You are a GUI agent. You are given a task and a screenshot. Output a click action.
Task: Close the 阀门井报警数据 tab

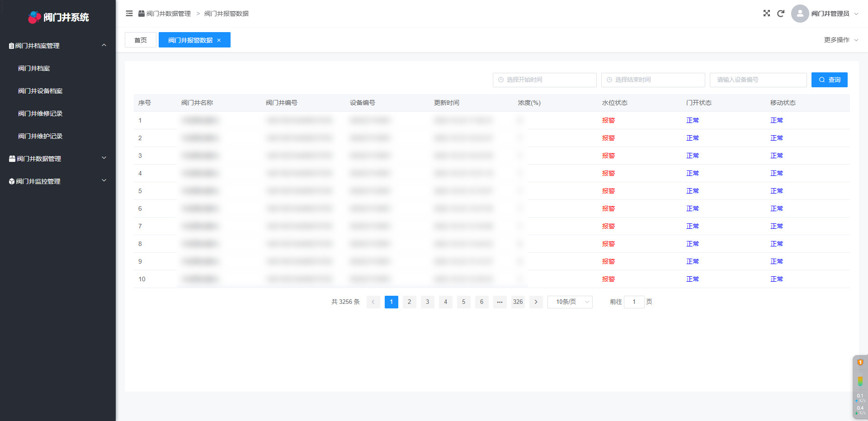click(219, 40)
